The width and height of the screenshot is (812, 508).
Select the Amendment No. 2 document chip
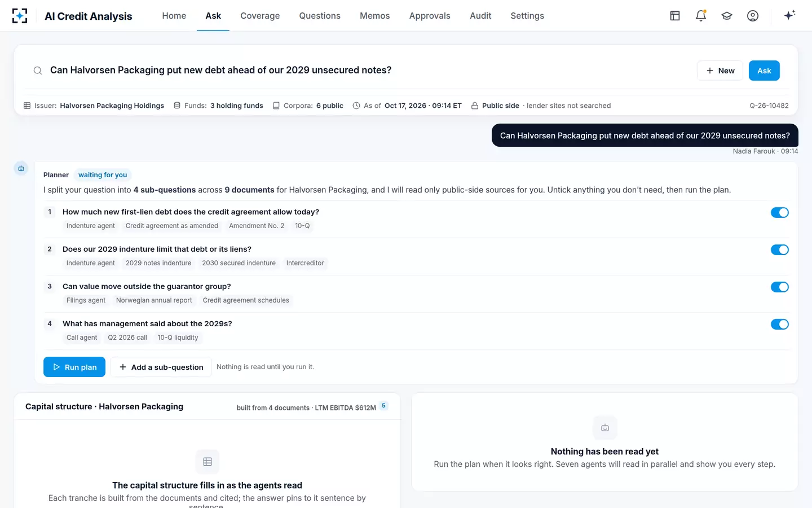[x=257, y=226]
